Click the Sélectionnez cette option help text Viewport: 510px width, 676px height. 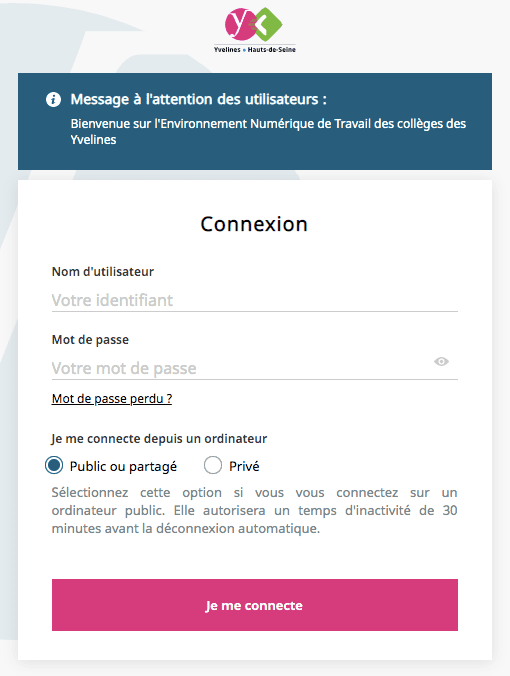click(254, 510)
